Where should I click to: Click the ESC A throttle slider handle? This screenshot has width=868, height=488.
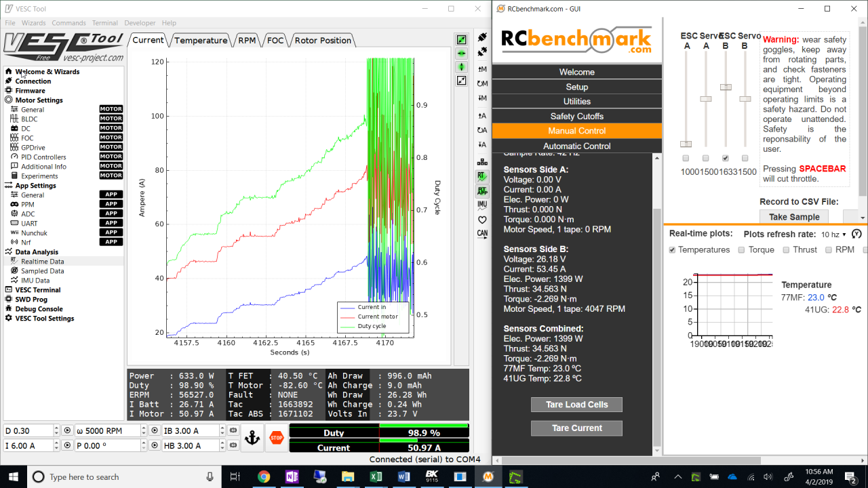(x=686, y=144)
